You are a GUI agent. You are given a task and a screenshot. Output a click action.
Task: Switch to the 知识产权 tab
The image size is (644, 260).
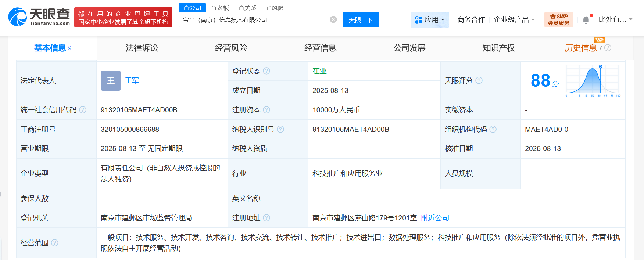(x=498, y=48)
